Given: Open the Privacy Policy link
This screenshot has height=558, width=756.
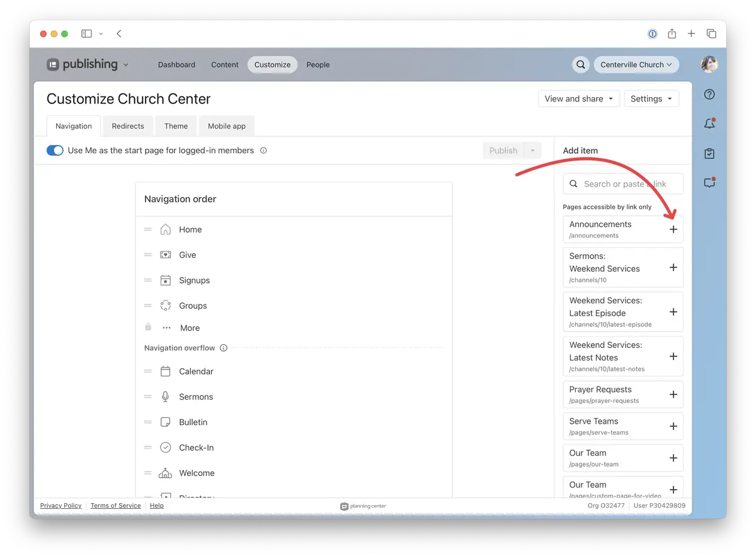Looking at the screenshot, I should coord(61,506).
